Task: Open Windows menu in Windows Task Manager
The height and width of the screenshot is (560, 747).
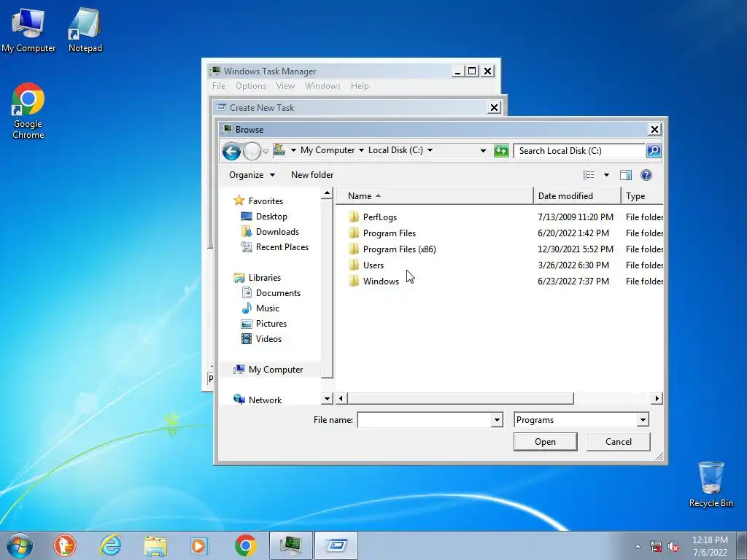Action: [322, 86]
